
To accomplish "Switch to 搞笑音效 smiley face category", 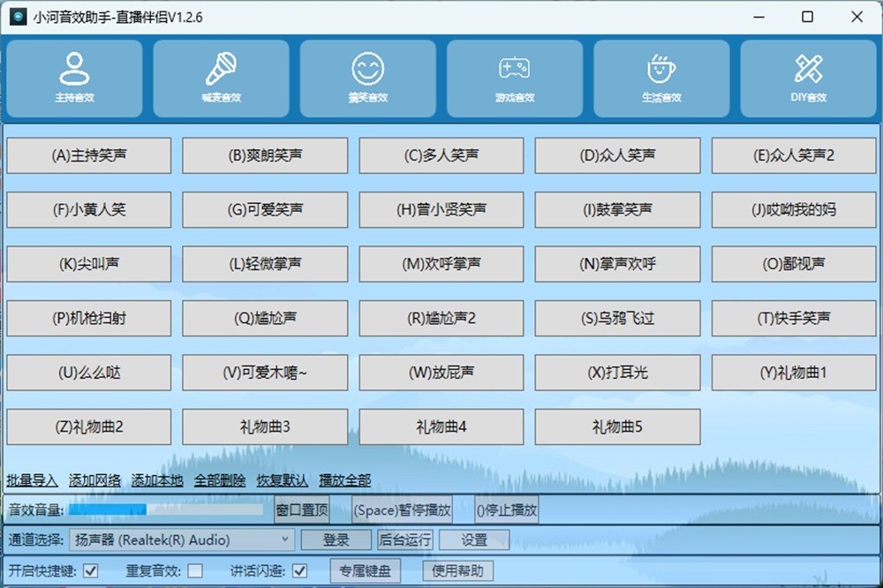I will point(367,78).
